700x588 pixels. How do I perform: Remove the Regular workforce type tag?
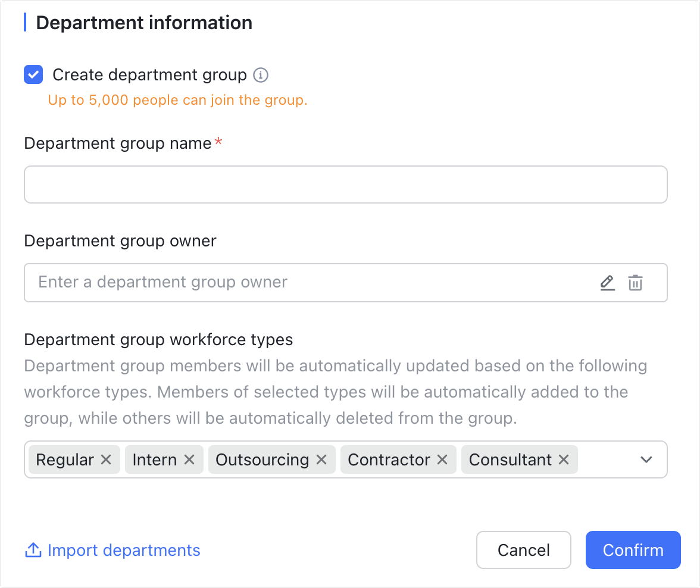105,459
